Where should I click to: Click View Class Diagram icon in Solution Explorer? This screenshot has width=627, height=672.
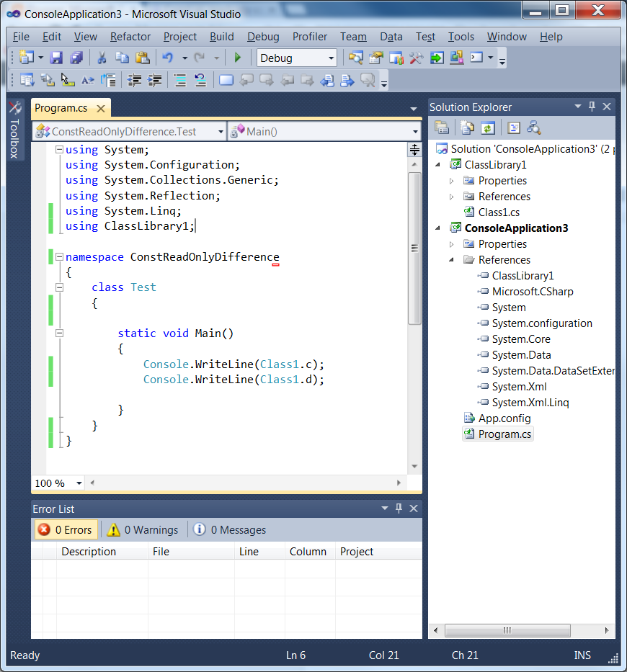coord(534,127)
